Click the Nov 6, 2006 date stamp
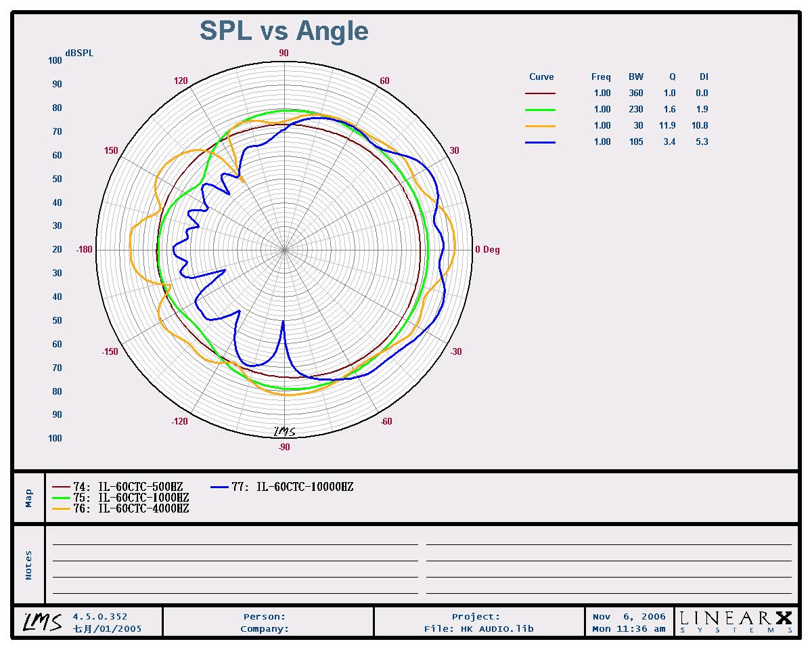Screen dimensions: 812x650 (x=629, y=616)
